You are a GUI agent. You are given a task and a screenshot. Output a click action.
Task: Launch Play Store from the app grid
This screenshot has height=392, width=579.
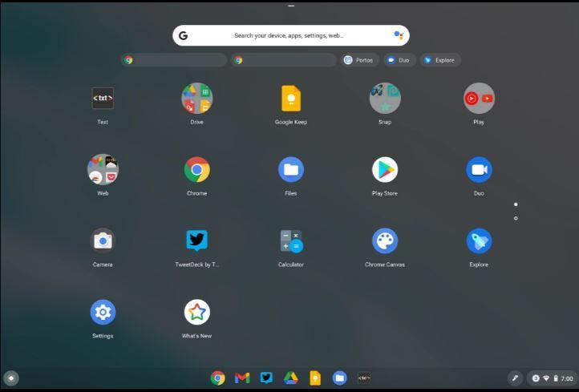(x=385, y=170)
